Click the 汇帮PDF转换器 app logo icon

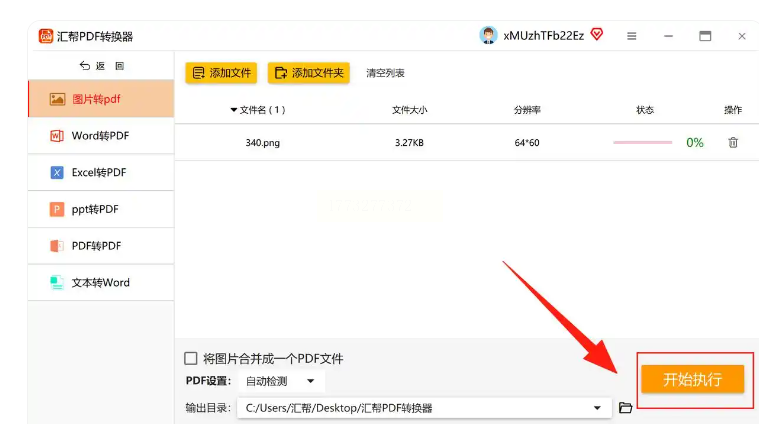[x=46, y=36]
